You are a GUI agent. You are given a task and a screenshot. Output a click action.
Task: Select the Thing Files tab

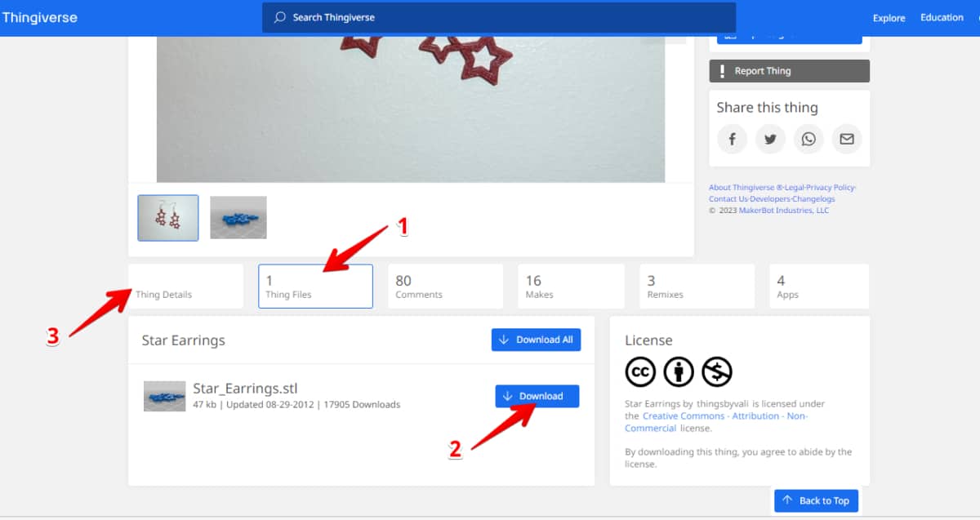tap(315, 286)
